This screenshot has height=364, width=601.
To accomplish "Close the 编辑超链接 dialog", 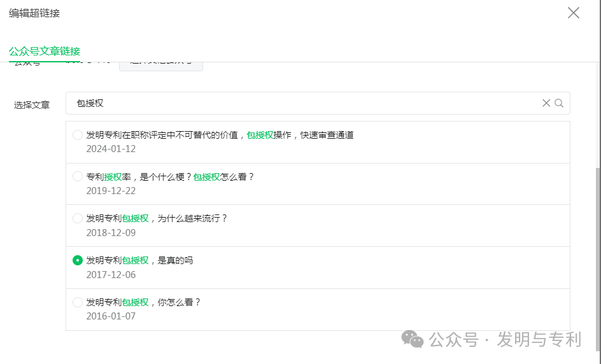I will pyautogui.click(x=574, y=13).
